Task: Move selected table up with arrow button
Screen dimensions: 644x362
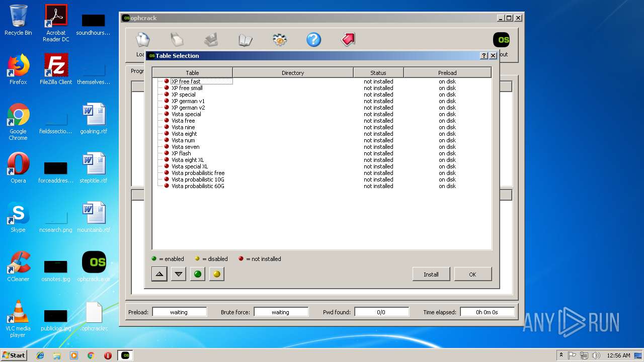Action: pos(159,274)
